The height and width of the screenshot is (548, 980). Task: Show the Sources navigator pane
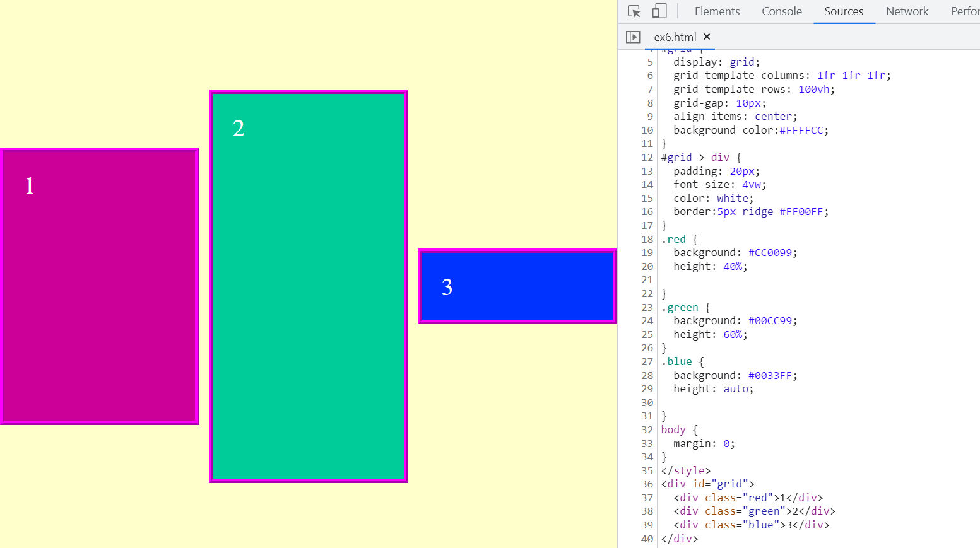(x=633, y=37)
